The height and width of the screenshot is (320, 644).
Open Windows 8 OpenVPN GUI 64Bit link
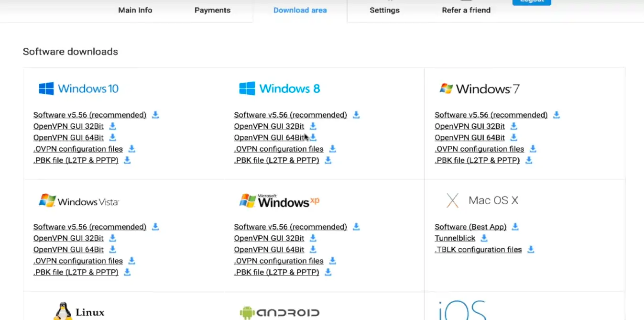pyautogui.click(x=269, y=138)
